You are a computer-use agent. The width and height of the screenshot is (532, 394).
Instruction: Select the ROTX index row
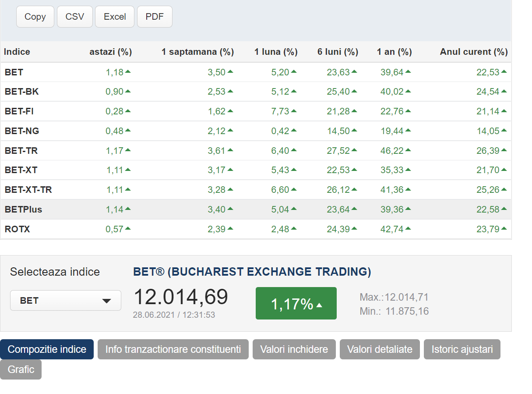[256, 229]
